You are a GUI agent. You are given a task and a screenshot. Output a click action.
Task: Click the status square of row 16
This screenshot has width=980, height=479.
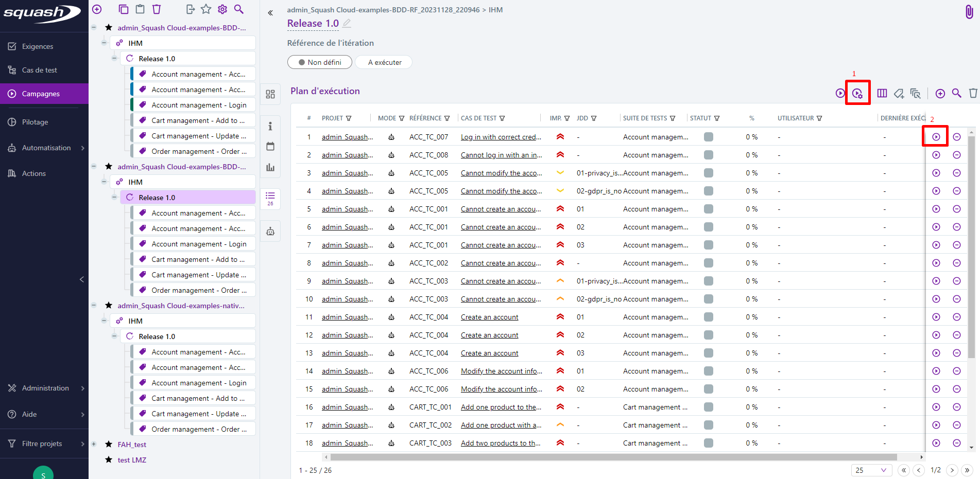pos(709,407)
